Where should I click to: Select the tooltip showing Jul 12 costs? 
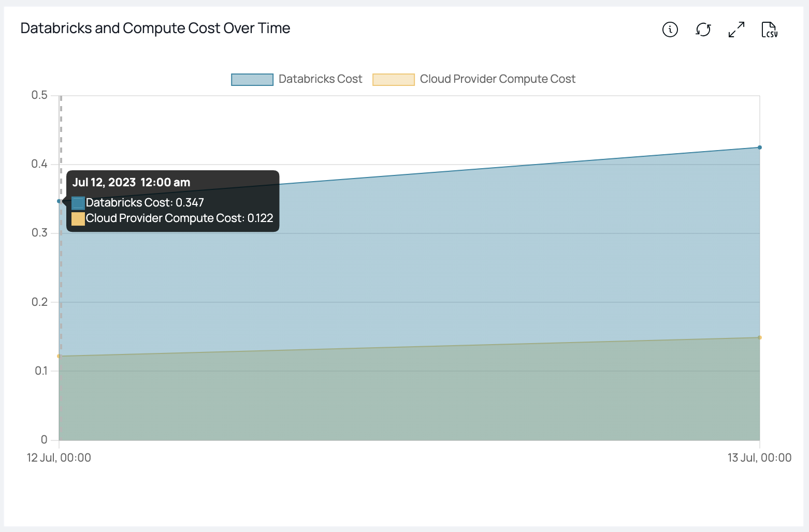click(x=172, y=201)
